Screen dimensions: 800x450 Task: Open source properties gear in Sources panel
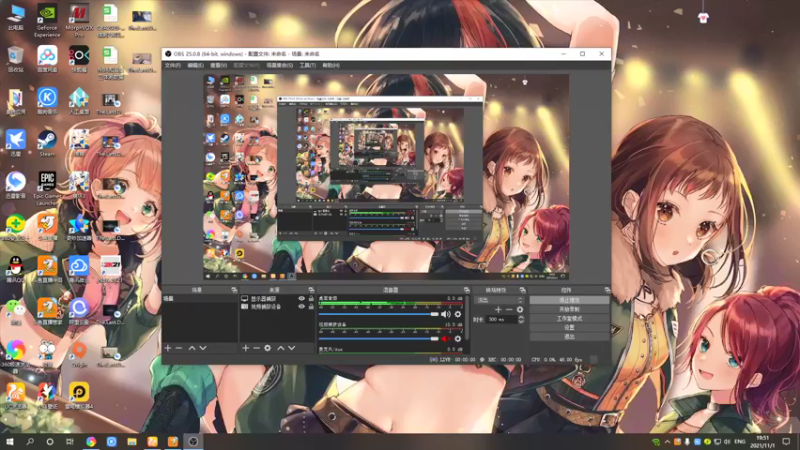tap(267, 348)
